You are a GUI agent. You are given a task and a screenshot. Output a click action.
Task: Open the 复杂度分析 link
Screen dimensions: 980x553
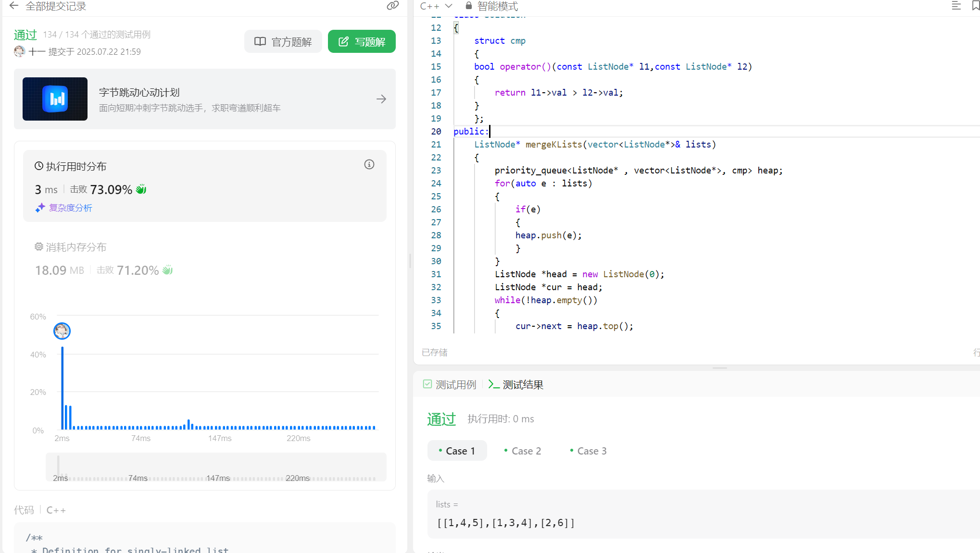coord(70,208)
